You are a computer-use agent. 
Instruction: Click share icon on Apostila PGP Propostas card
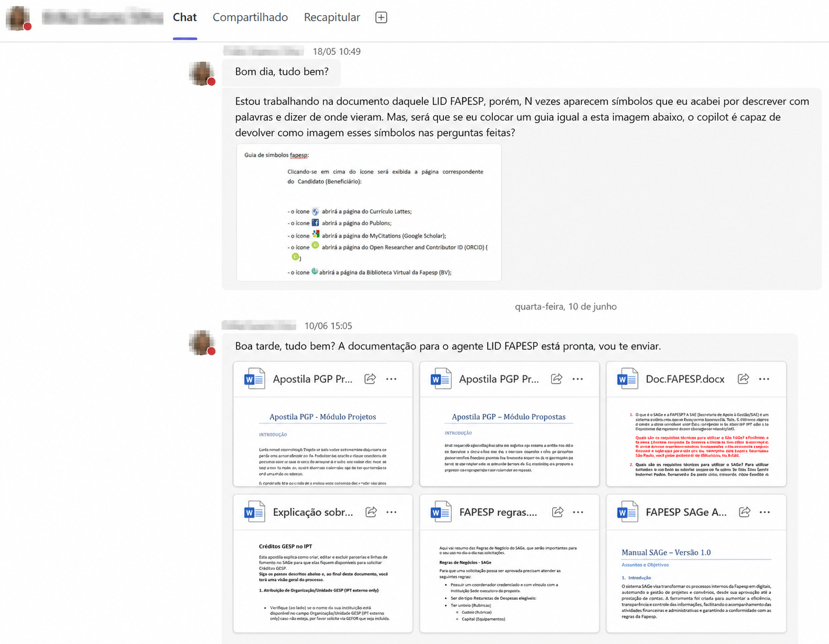tap(556, 379)
